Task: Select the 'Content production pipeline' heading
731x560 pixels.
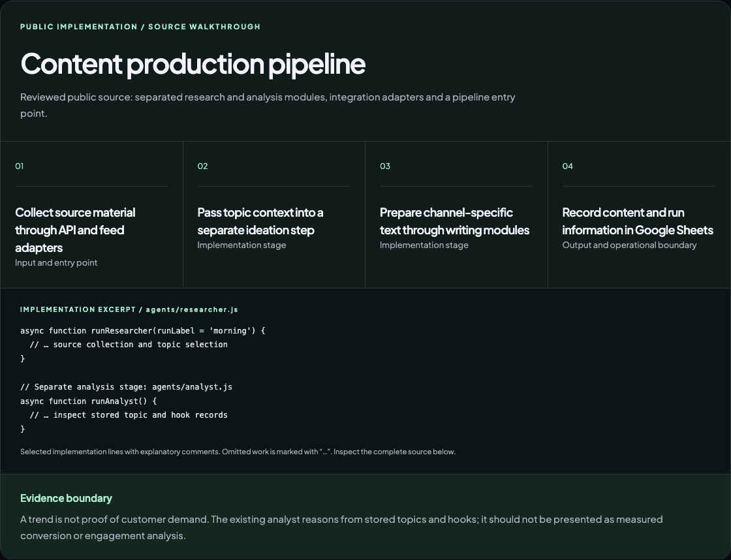Action: pos(193,64)
